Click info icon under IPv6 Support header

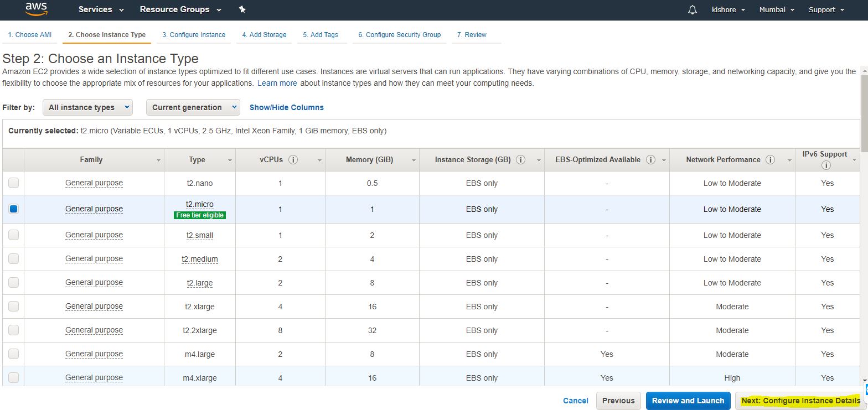point(826,165)
